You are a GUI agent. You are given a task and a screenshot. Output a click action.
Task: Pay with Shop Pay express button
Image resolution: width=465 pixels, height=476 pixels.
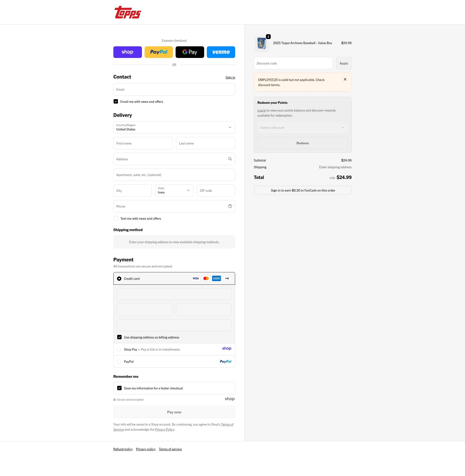127,52
